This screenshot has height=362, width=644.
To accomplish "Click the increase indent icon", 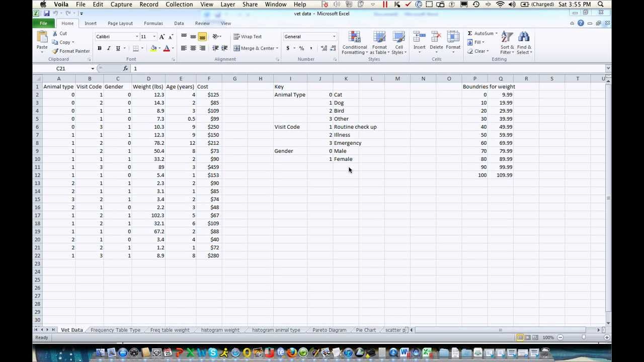I will click(x=224, y=49).
